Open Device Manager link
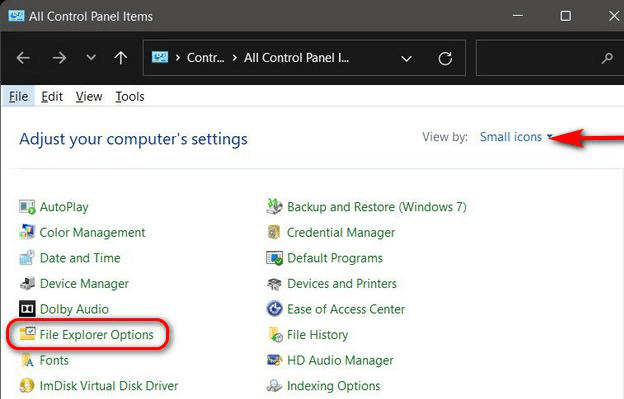Image resolution: width=624 pixels, height=399 pixels. click(84, 284)
